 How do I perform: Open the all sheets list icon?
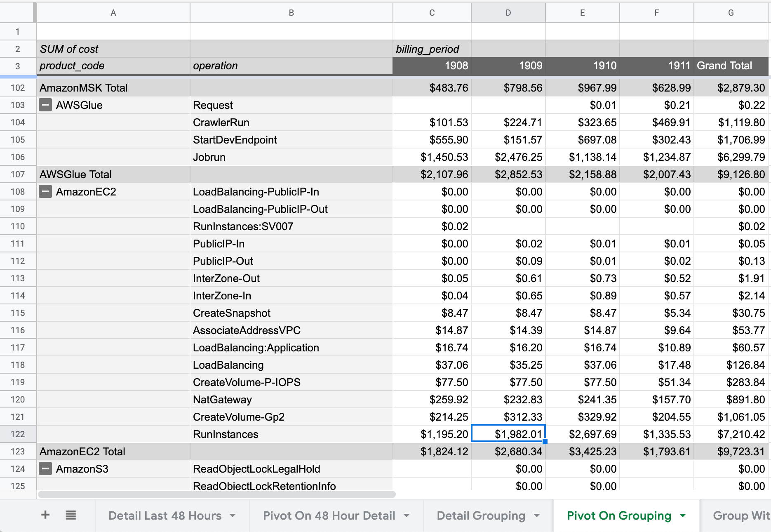[x=71, y=515]
